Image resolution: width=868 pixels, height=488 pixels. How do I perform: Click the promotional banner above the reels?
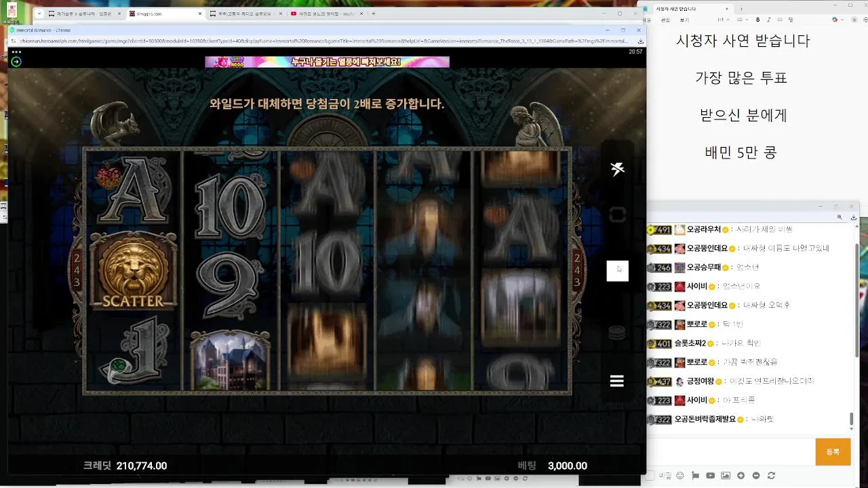click(327, 62)
